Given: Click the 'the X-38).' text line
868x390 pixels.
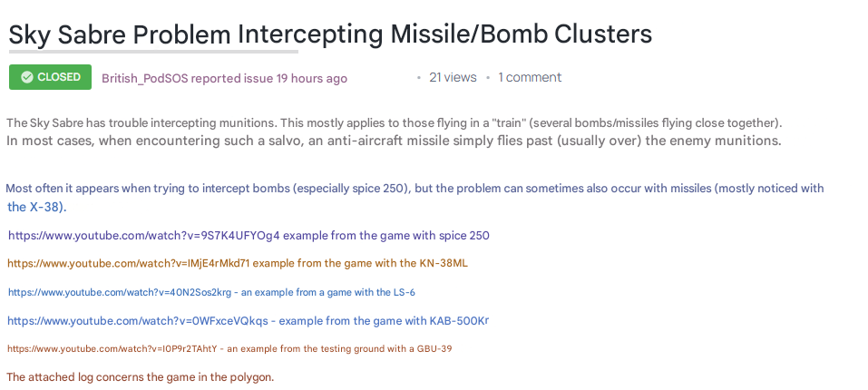Looking at the screenshot, I should click(37, 208).
